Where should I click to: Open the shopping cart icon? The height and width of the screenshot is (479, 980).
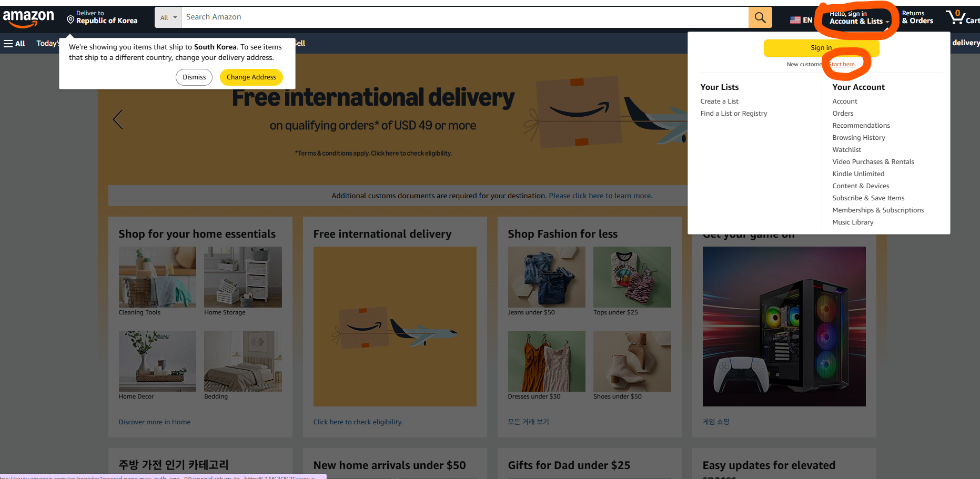963,17
